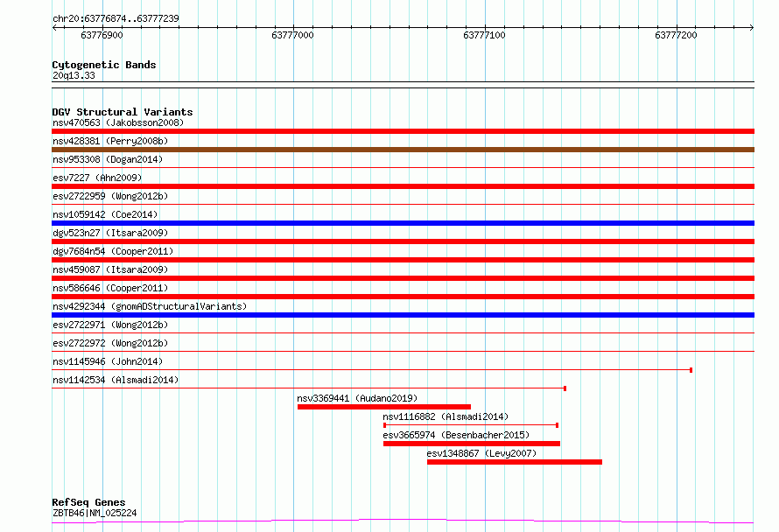The width and height of the screenshot is (779, 532).
Task: Click end marker of nsv1142534 line
Action: pyautogui.click(x=565, y=388)
